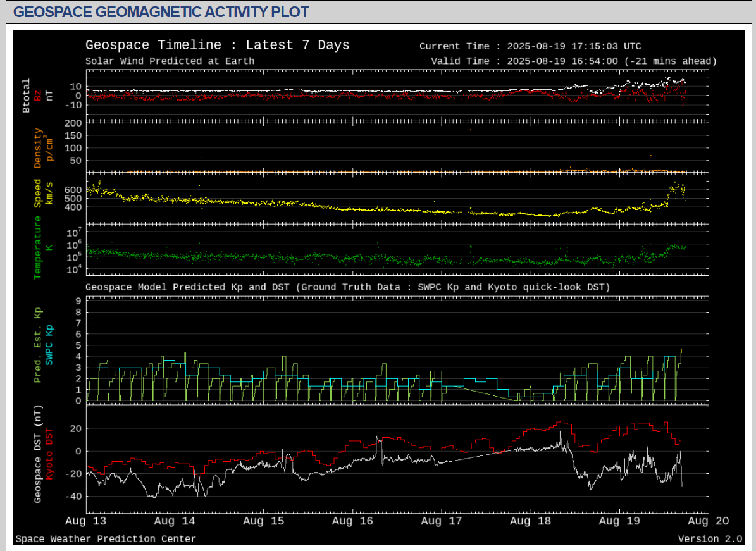756x551 pixels.
Task: Select the "-20" tick on the DST axis
Action: point(73,474)
